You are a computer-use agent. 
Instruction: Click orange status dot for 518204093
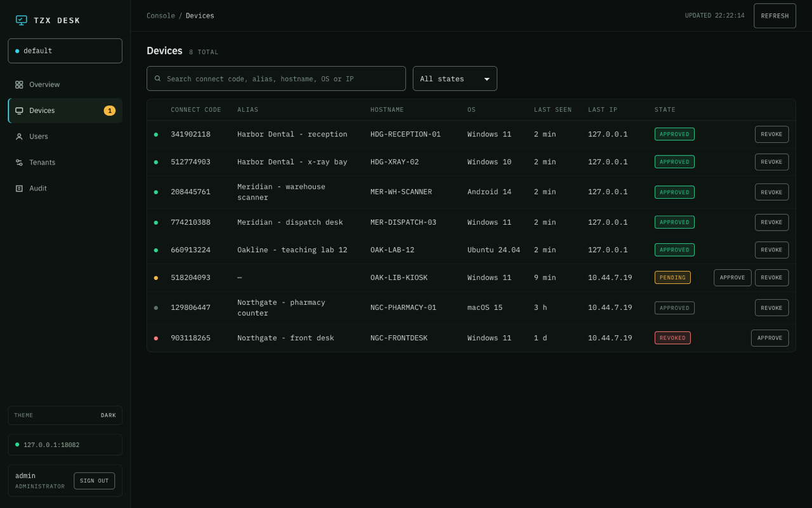click(156, 278)
